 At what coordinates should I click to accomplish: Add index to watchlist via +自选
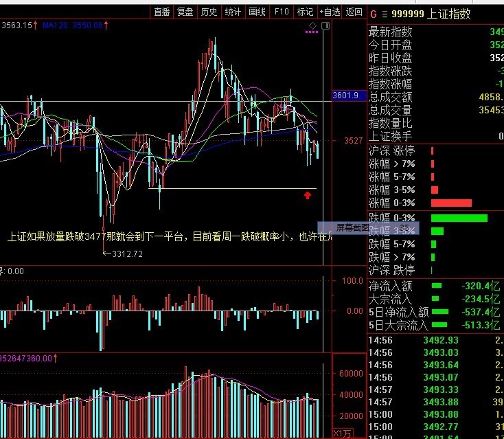(330, 12)
